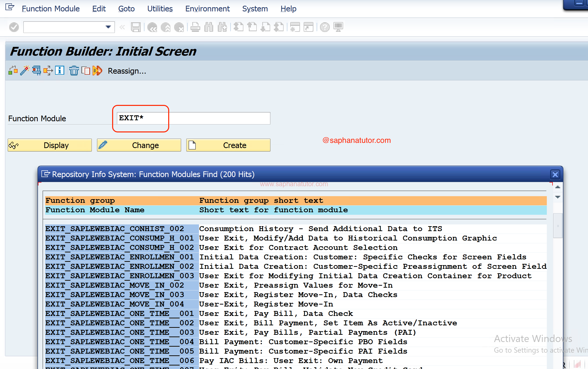588x369 pixels.
Task: Click the Copy function module icon
Action: tap(86, 71)
